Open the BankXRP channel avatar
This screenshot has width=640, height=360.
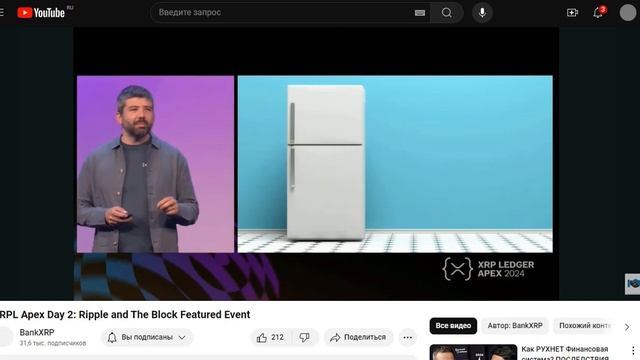pyautogui.click(x=6, y=337)
